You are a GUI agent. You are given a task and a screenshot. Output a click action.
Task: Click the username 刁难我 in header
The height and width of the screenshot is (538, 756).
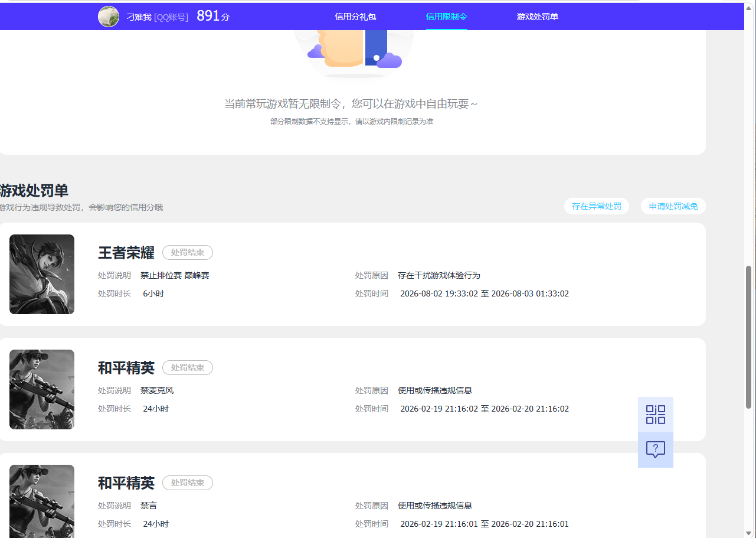[139, 17]
